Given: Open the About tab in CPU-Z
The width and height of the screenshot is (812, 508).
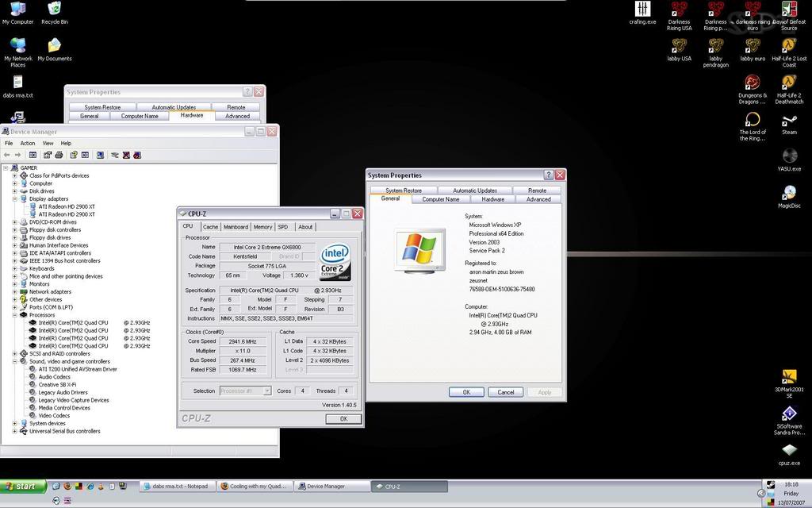Looking at the screenshot, I should 305,227.
